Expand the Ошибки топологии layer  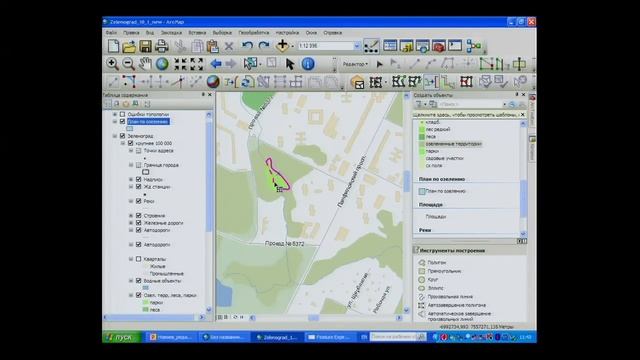tap(115, 115)
